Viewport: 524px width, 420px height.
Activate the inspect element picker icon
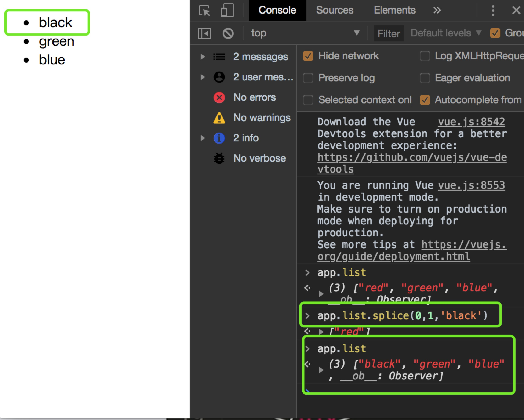pyautogui.click(x=204, y=10)
